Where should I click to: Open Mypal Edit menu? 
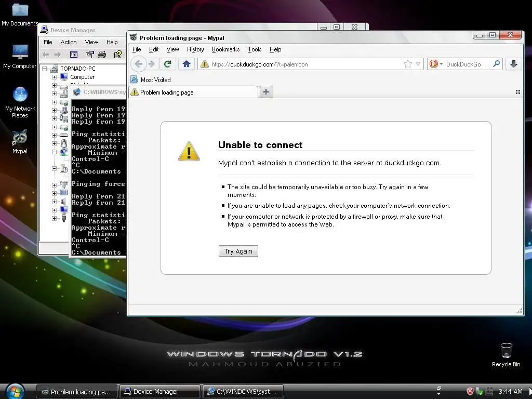coord(154,49)
